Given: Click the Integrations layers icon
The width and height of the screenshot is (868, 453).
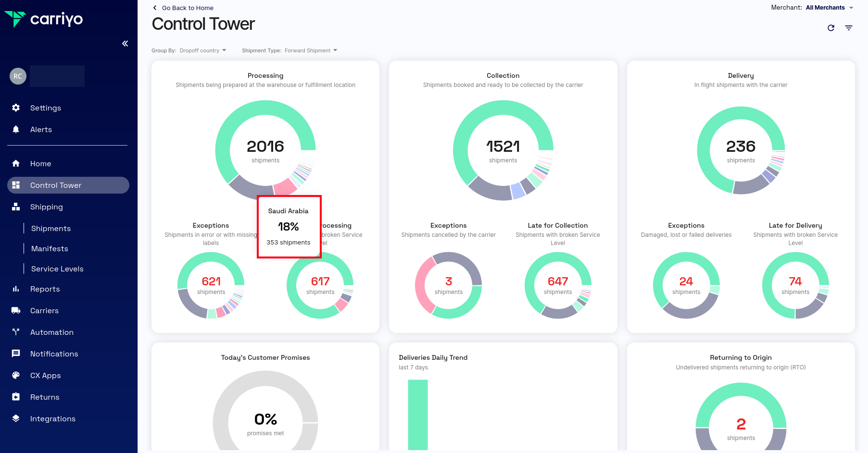Looking at the screenshot, I should pyautogui.click(x=16, y=418).
